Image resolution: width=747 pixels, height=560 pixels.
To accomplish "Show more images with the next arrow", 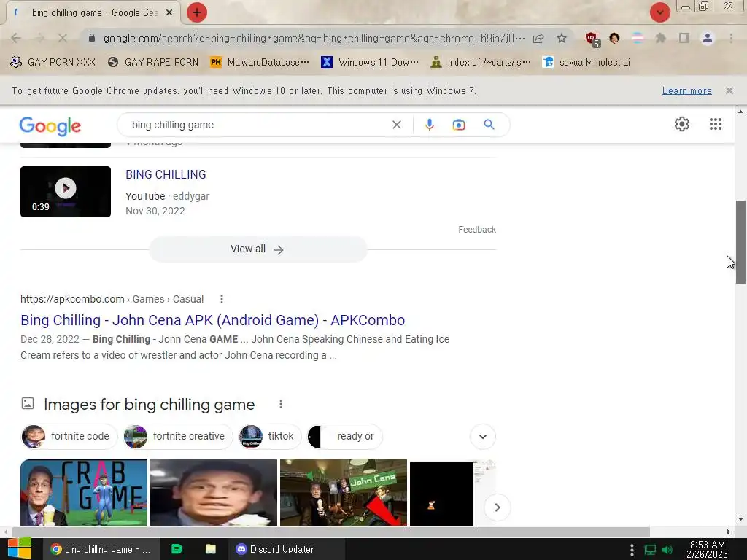I will [497, 507].
